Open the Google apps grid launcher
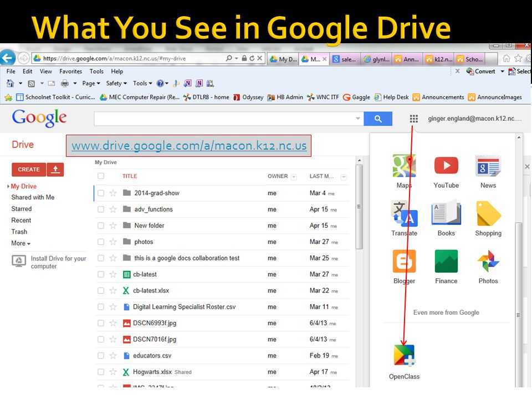The width and height of the screenshot is (532, 399). coord(413,119)
